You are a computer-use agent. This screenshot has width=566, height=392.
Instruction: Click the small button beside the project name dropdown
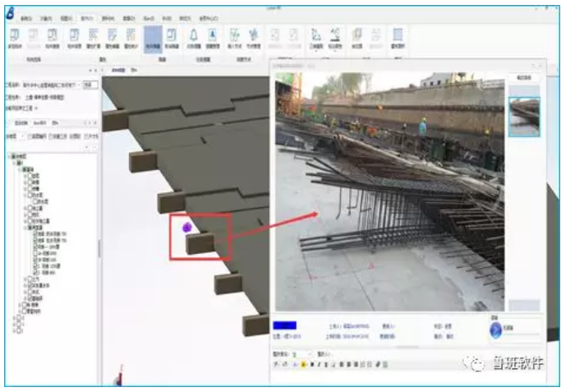90,85
